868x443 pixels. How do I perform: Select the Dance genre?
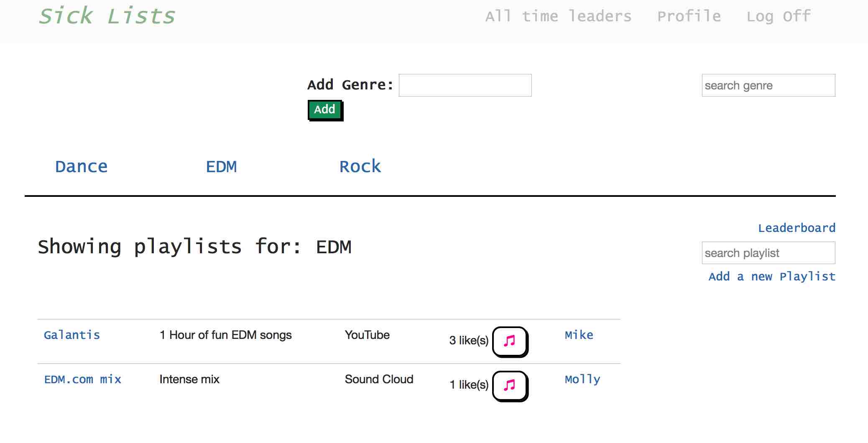click(x=82, y=167)
